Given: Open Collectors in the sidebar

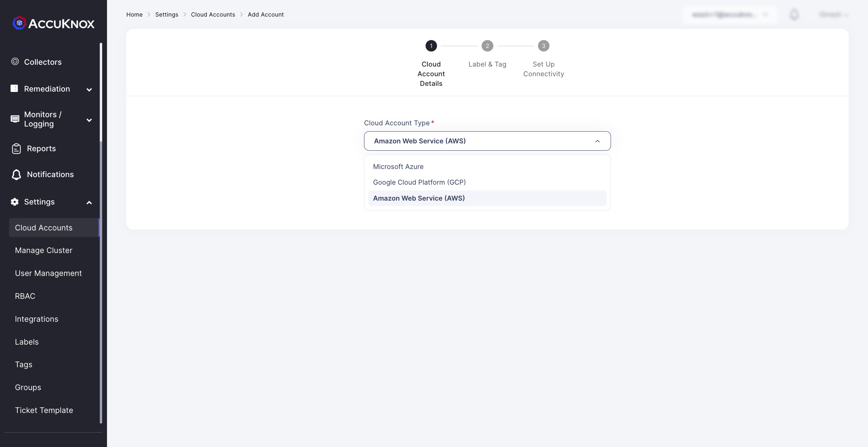Looking at the screenshot, I should 43,62.
